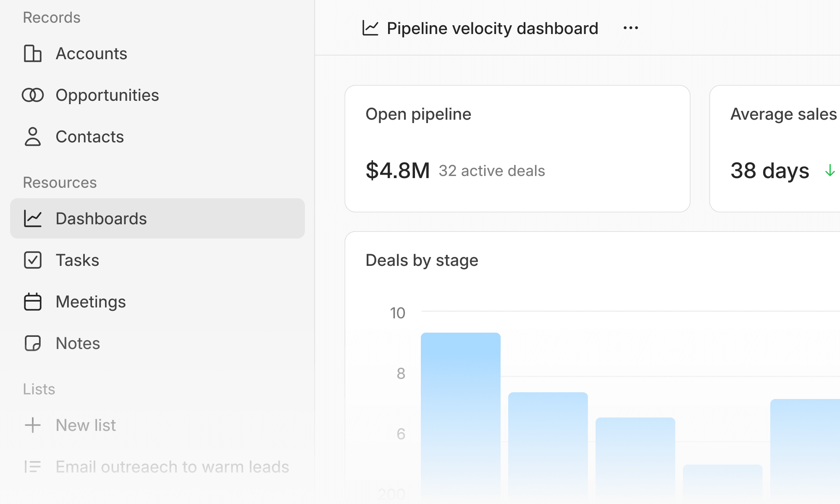The image size is (840, 504).
Task: Click the plus icon beside New list
Action: [x=33, y=425]
